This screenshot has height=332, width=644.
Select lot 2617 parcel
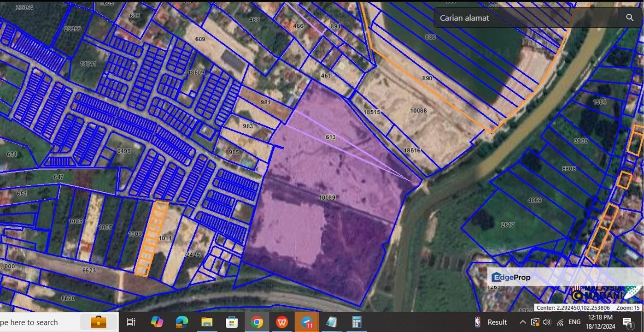[508, 225]
